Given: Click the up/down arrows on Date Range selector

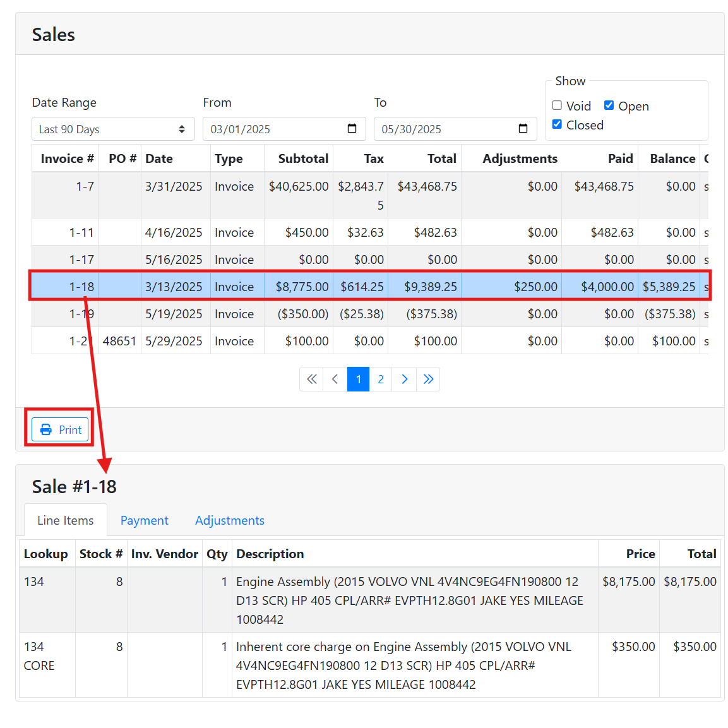Looking at the screenshot, I should click(181, 129).
